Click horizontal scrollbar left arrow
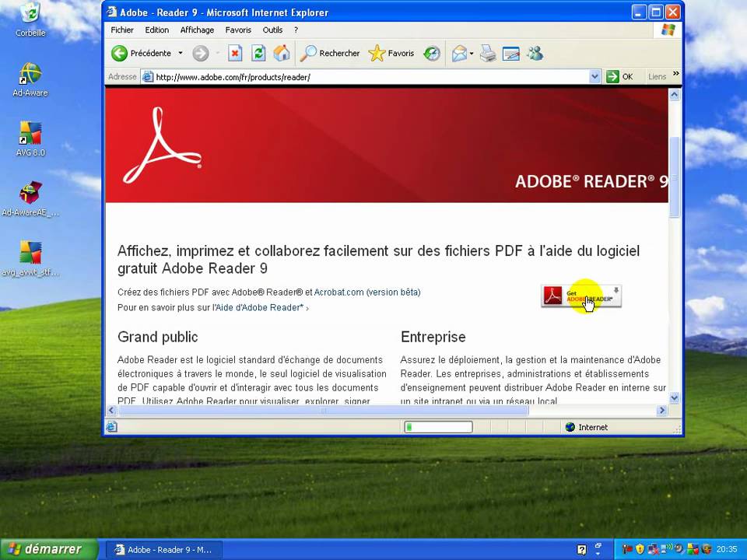 click(111, 410)
